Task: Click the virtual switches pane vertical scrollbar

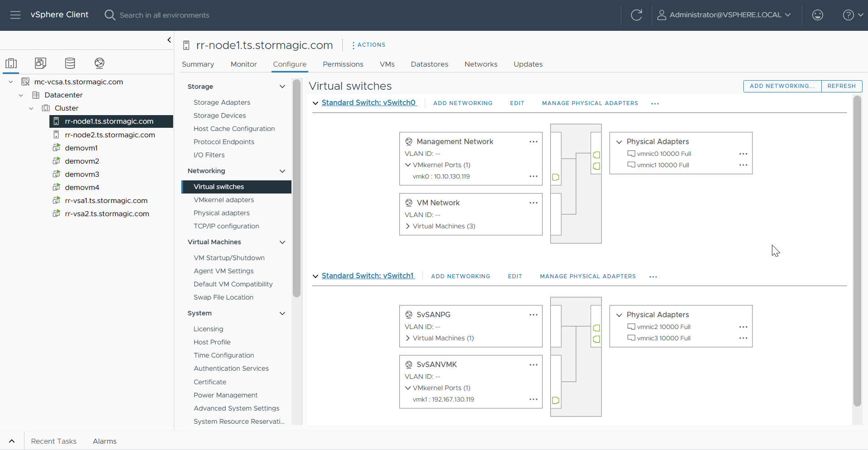Action: point(857,251)
